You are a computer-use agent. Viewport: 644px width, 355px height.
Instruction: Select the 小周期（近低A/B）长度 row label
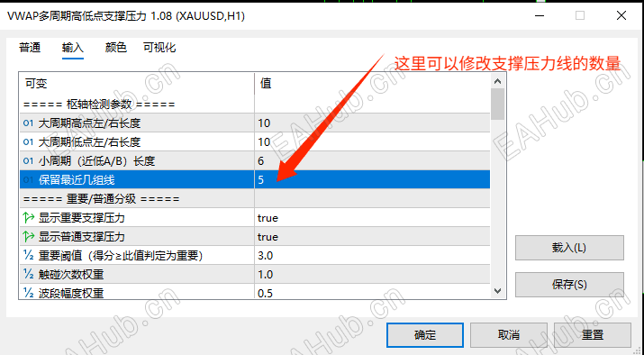click(x=96, y=160)
